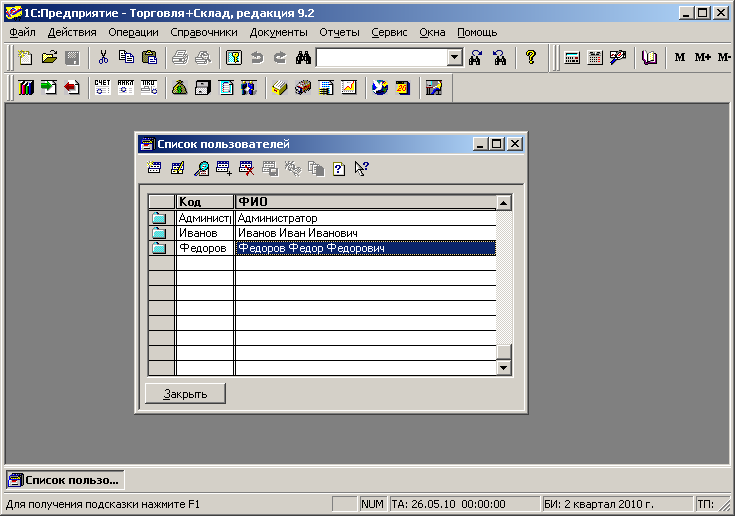The width and height of the screenshot is (735, 516).
Task: Open the book icon for syntax assistant
Action: pos(649,58)
